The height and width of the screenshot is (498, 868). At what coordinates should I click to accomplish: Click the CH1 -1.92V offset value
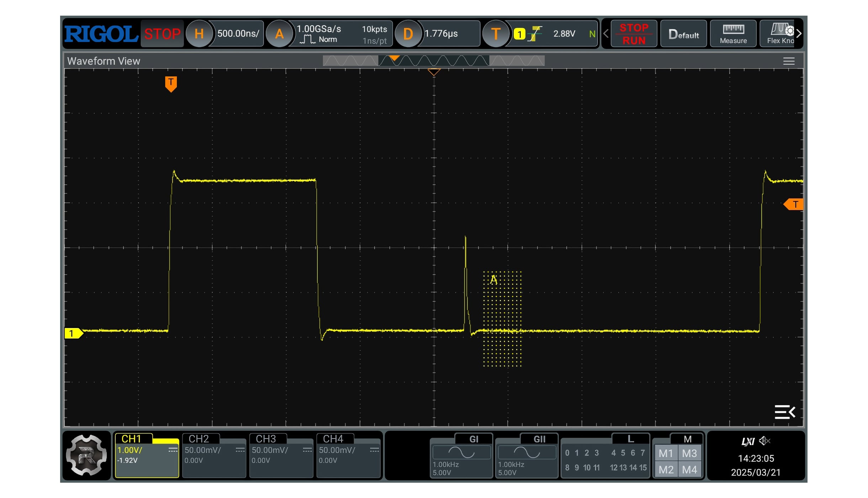pos(127,460)
